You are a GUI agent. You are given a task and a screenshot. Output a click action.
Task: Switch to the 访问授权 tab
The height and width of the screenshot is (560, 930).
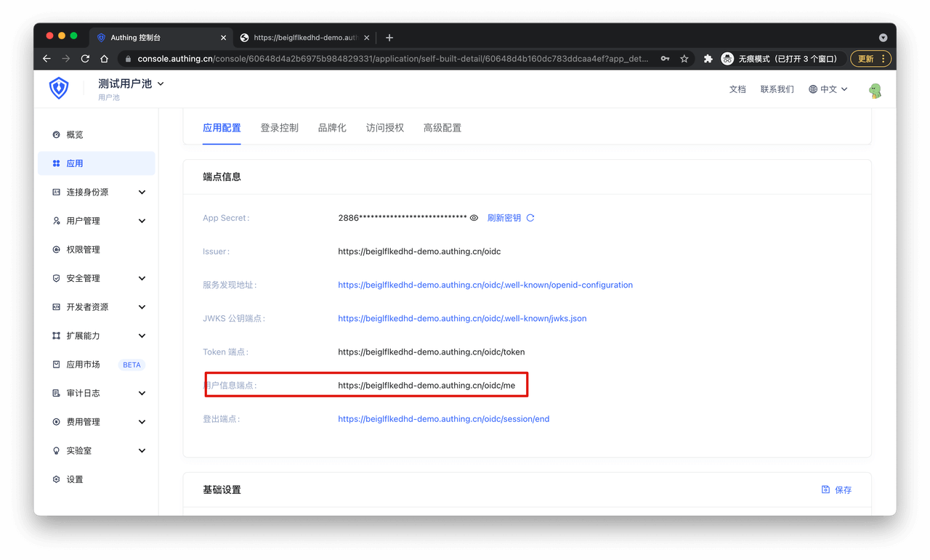coord(385,128)
